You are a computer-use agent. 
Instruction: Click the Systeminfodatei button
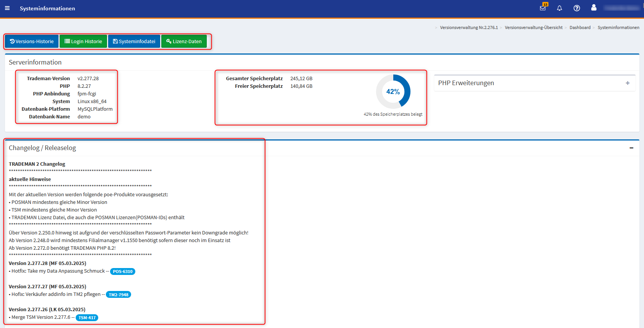click(134, 41)
